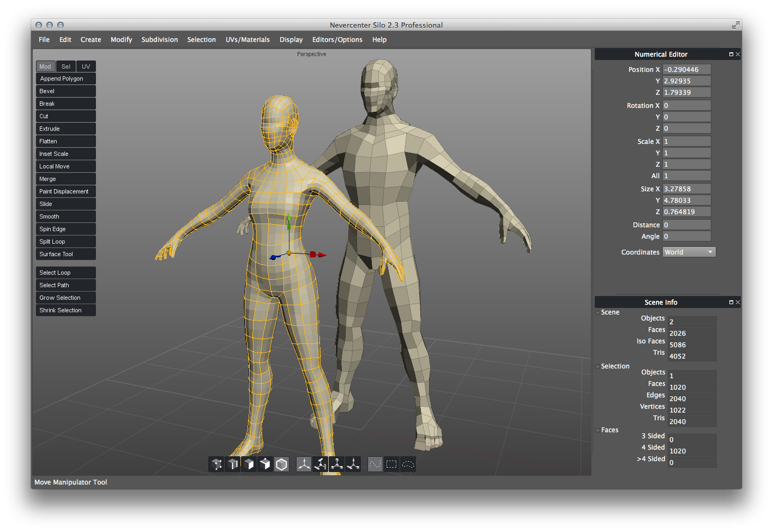Click the Position X input field
The height and width of the screenshot is (532, 773).
686,70
